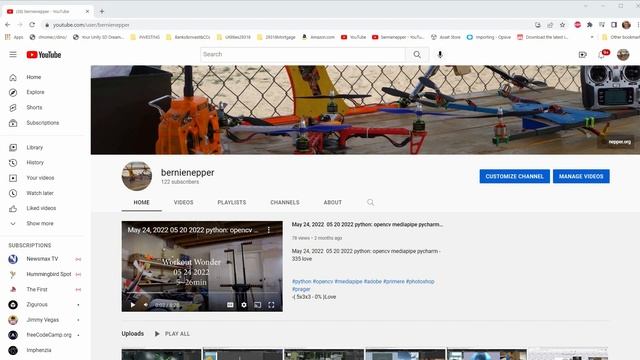Click PLAY ALL next to Uploads
This screenshot has width=640, height=360.
click(172, 334)
